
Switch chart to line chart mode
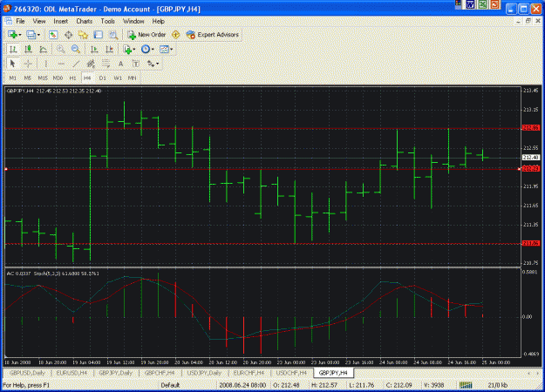pos(43,50)
